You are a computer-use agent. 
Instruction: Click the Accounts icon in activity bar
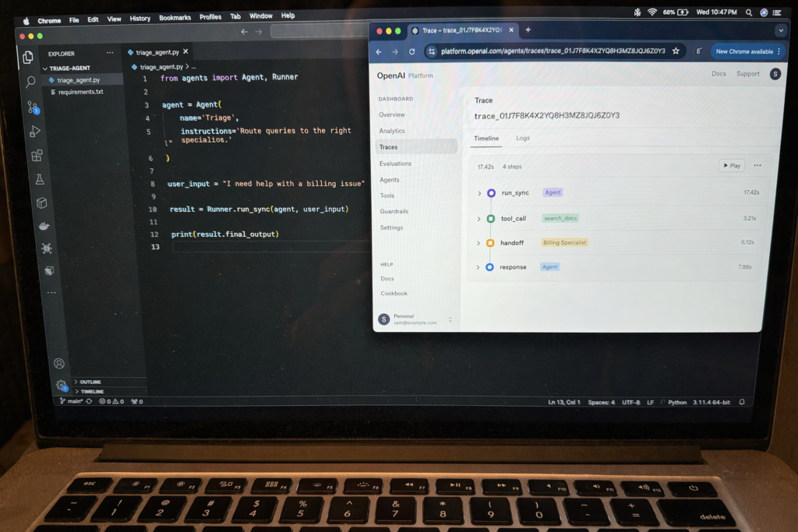[x=59, y=363]
